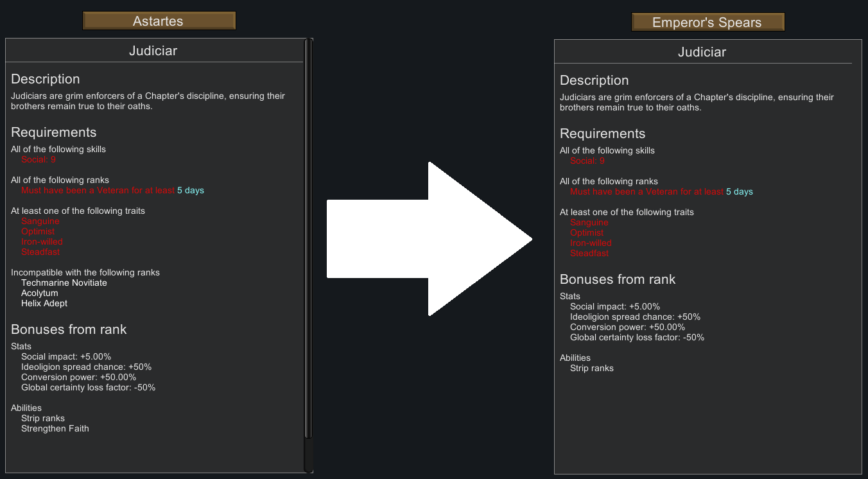Click Judiciar title in Emperor's Spears panel
868x479 pixels.
pyautogui.click(x=702, y=52)
